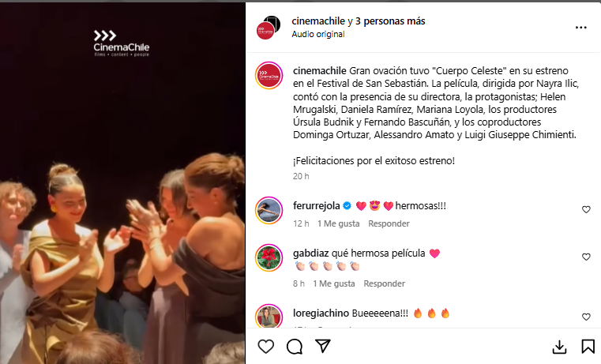This screenshot has width=601, height=364.
Task: Tap the video to pause playback
Action: tap(122, 183)
